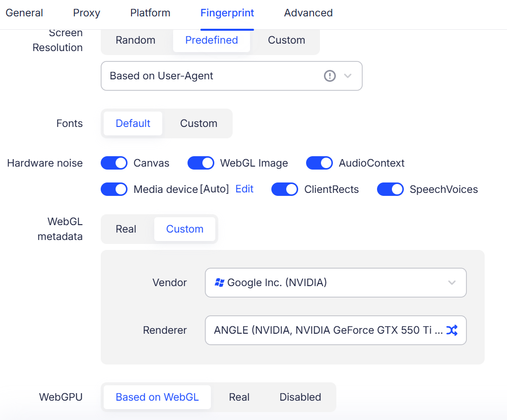Image resolution: width=507 pixels, height=420 pixels.
Task: Set WebGL metadata to Real
Action: pos(126,229)
